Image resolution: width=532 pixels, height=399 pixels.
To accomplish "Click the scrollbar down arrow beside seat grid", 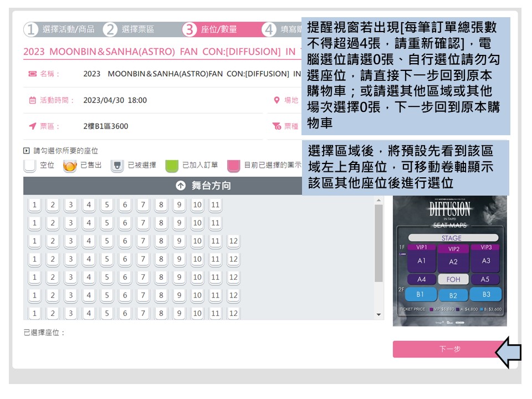I will [x=379, y=314].
